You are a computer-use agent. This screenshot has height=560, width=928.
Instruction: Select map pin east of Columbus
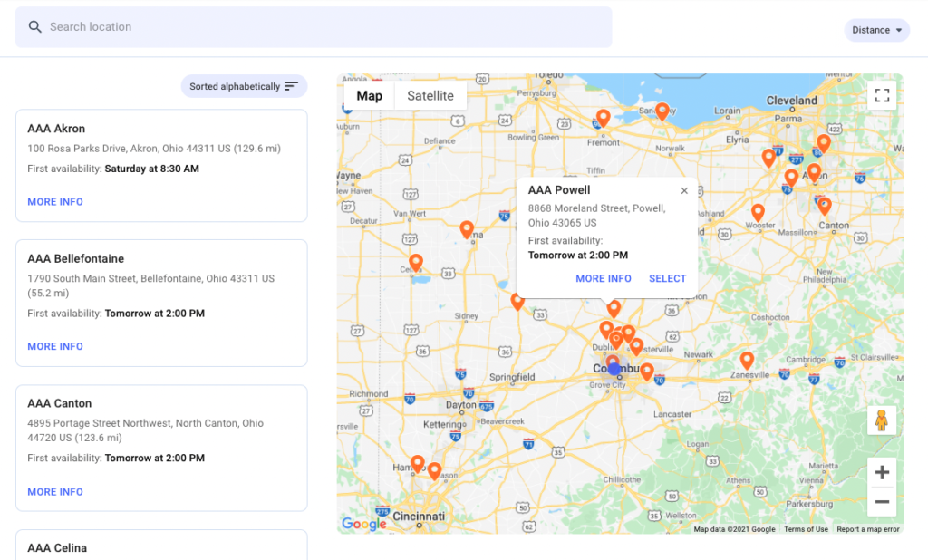point(647,372)
